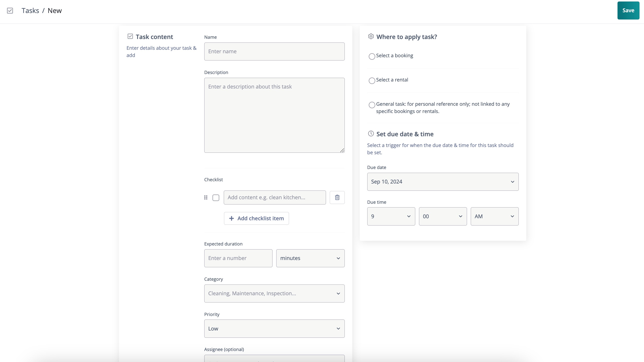Click the gear icon beside Where to apply task
This screenshot has width=644, height=362.
pyautogui.click(x=371, y=36)
